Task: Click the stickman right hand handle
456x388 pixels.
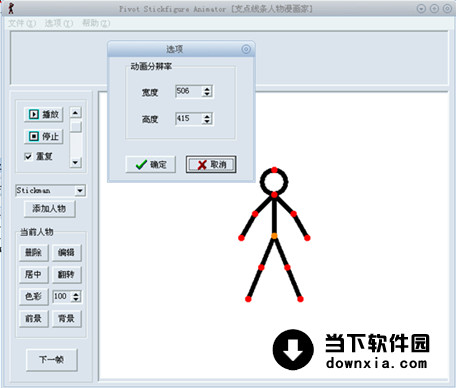Action: pyautogui.click(x=307, y=238)
